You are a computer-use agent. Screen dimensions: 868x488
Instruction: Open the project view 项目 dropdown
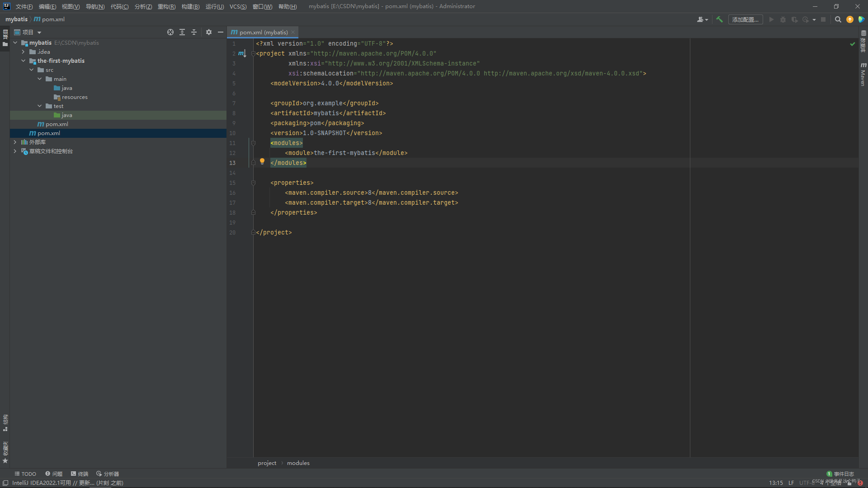[28, 32]
